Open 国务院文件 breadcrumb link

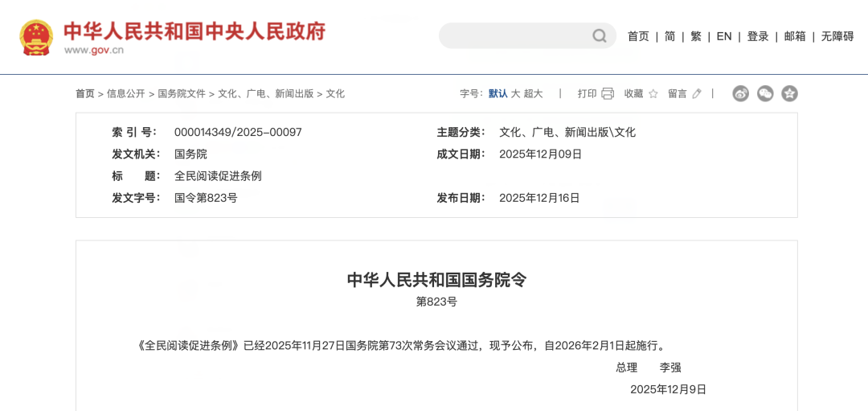pos(182,93)
